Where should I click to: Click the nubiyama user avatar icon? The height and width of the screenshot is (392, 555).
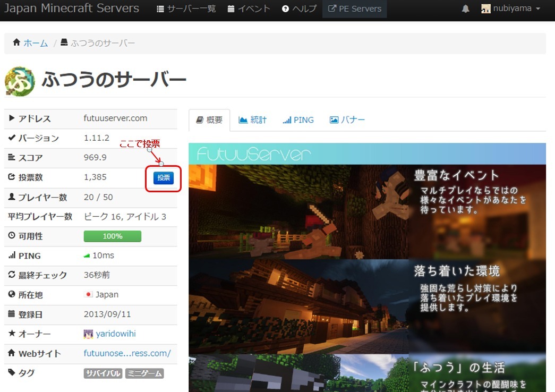click(x=485, y=9)
